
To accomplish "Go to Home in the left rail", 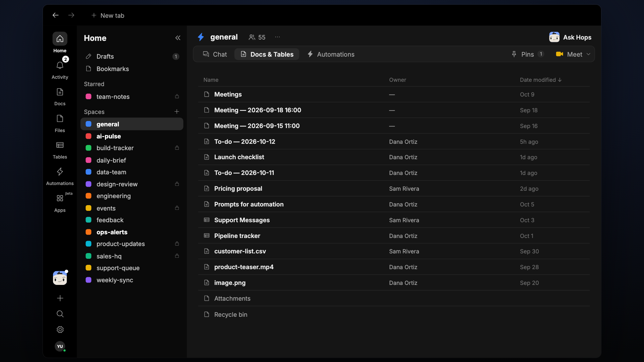I will (x=60, y=43).
